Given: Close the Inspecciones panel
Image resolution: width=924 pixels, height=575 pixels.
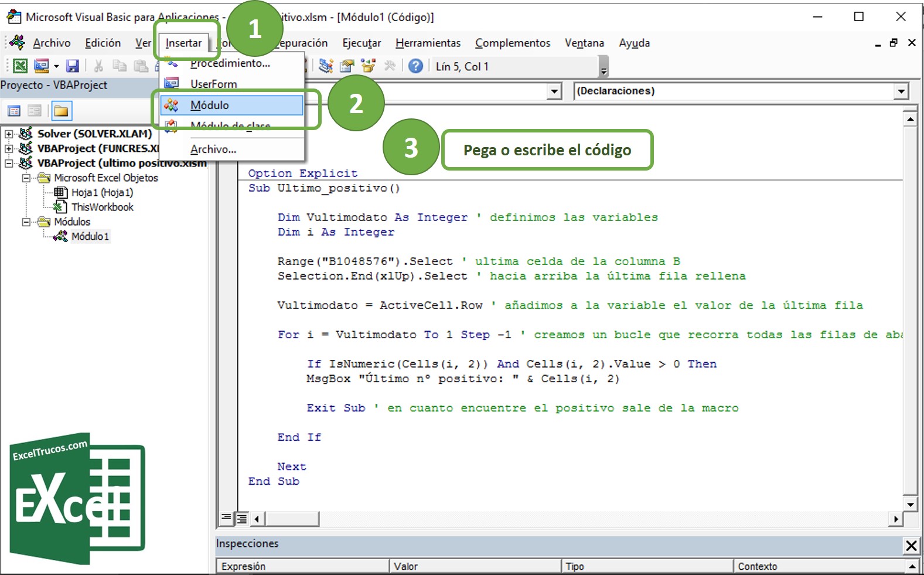Looking at the screenshot, I should tap(911, 546).
